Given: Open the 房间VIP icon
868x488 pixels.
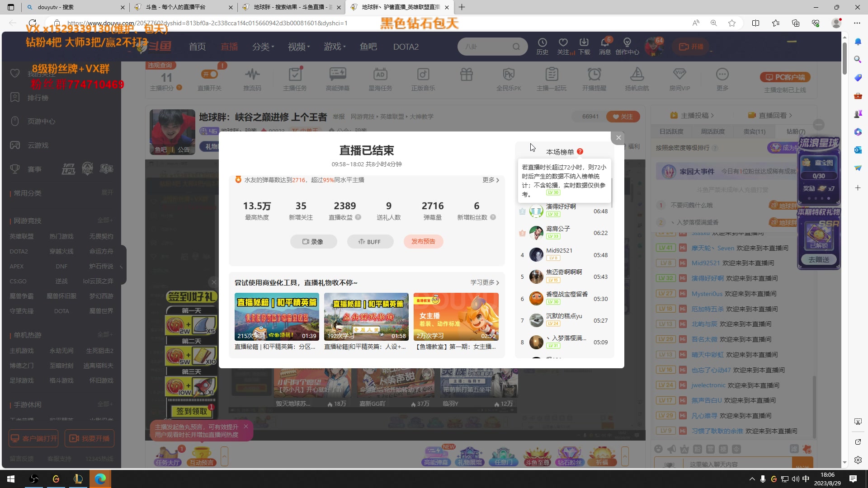Looking at the screenshot, I should pos(679,79).
